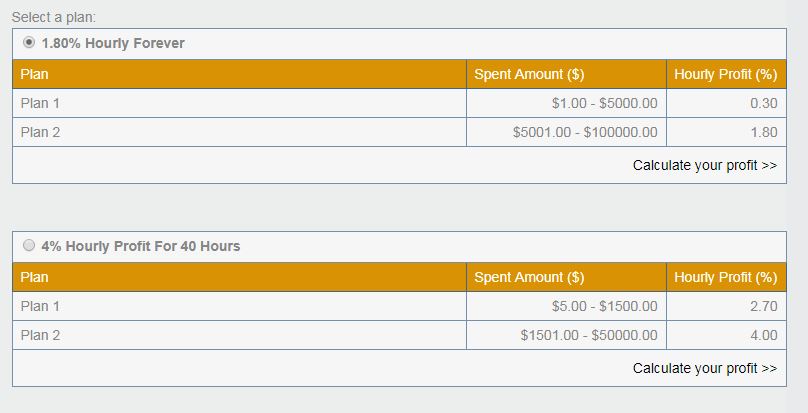Click Hourly Profit header in the second table
The width and height of the screenshot is (808, 413).
tap(725, 277)
